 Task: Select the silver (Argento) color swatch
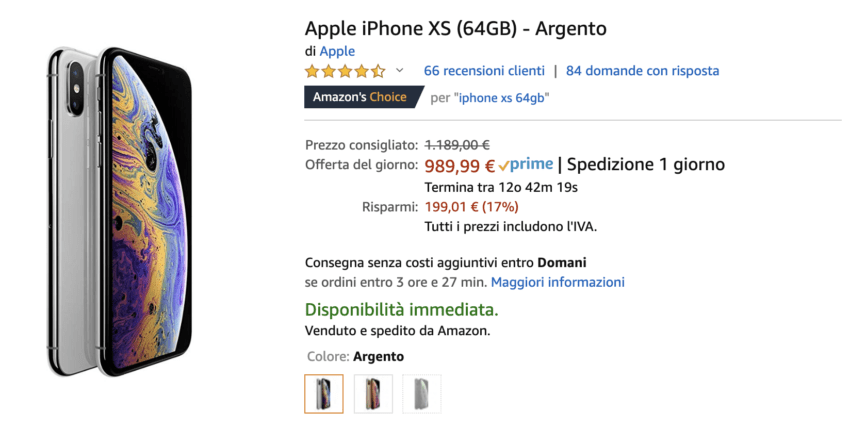(323, 393)
